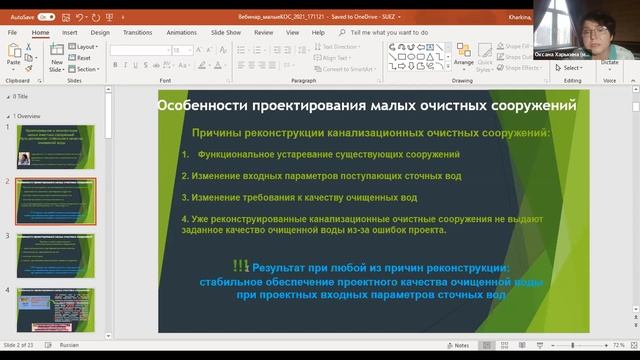Select slide 3 thumbnail
The width and height of the screenshot is (640, 360).
[56, 256]
